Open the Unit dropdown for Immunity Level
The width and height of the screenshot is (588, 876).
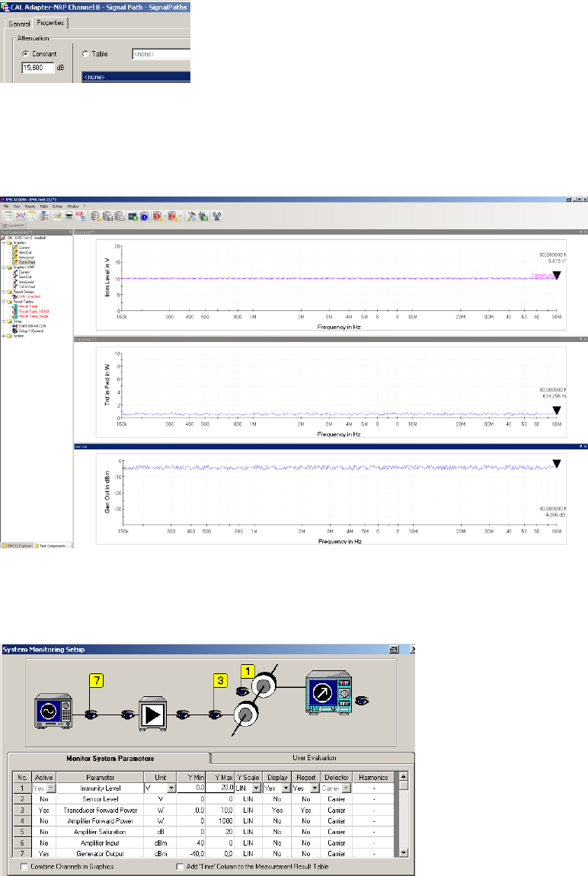pos(171,788)
